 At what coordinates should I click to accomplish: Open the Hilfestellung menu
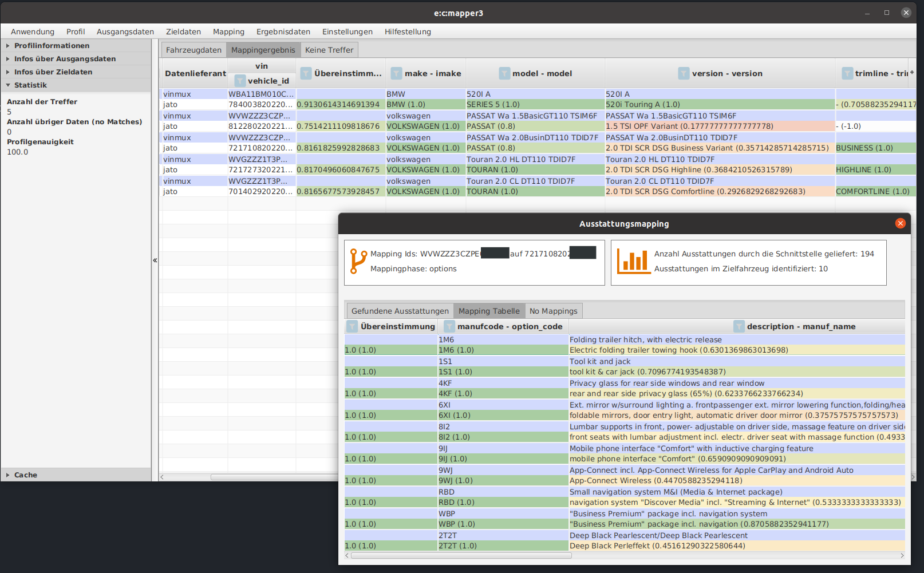(x=408, y=31)
